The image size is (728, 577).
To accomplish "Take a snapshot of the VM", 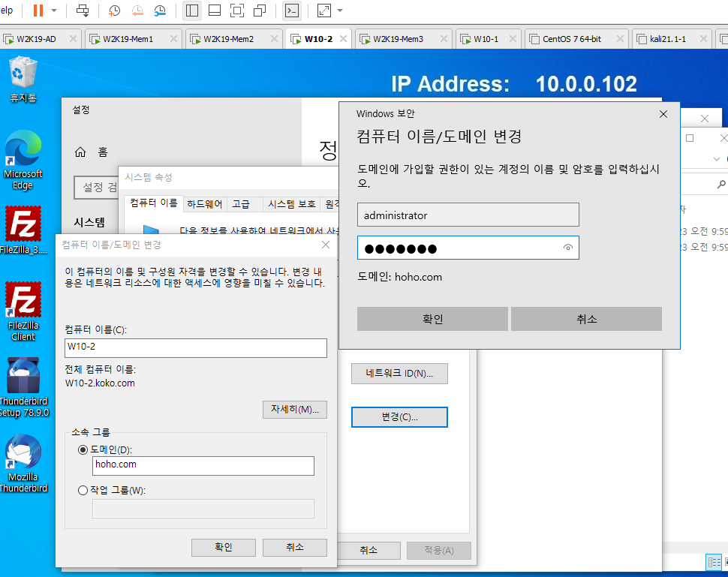I will (114, 11).
